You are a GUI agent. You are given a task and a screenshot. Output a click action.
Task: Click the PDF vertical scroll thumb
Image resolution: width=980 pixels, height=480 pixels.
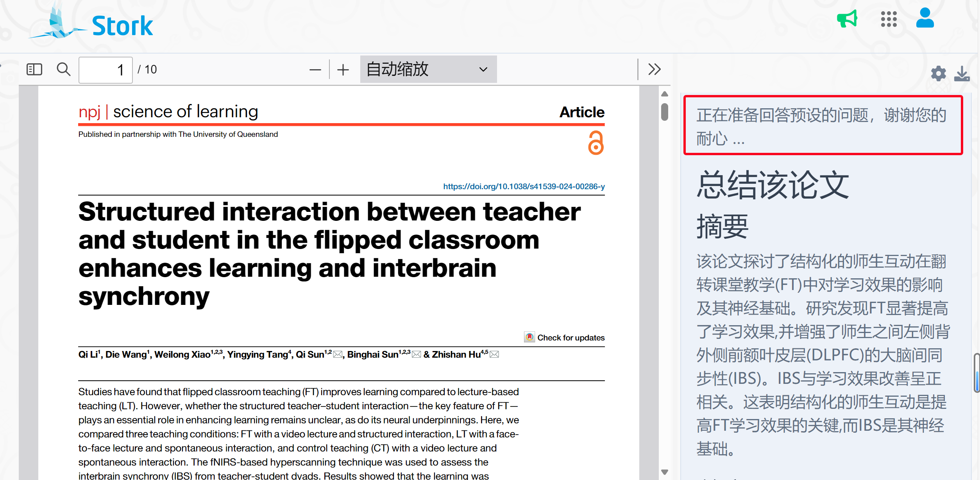(665, 112)
